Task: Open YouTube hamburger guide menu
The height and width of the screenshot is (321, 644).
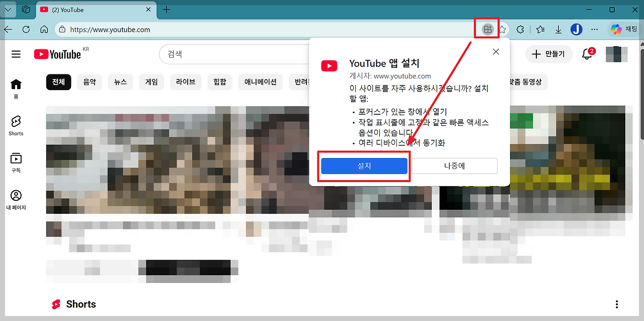Action: [16, 54]
